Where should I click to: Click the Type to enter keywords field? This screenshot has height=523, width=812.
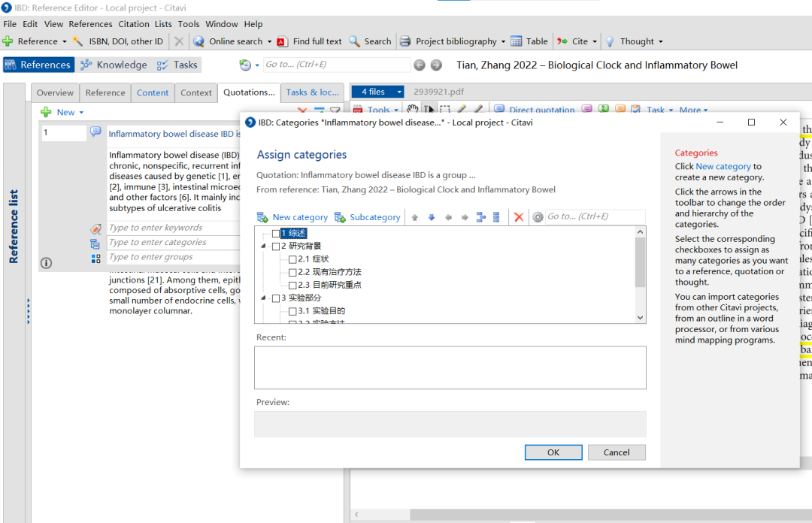[x=174, y=228]
